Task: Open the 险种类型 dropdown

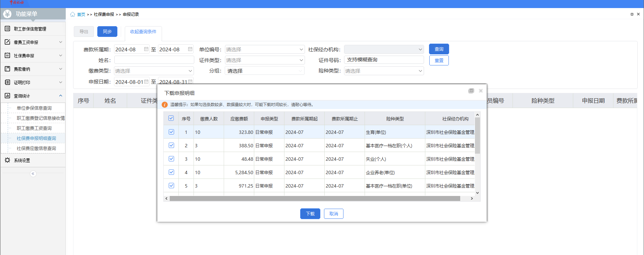Action: coord(384,71)
